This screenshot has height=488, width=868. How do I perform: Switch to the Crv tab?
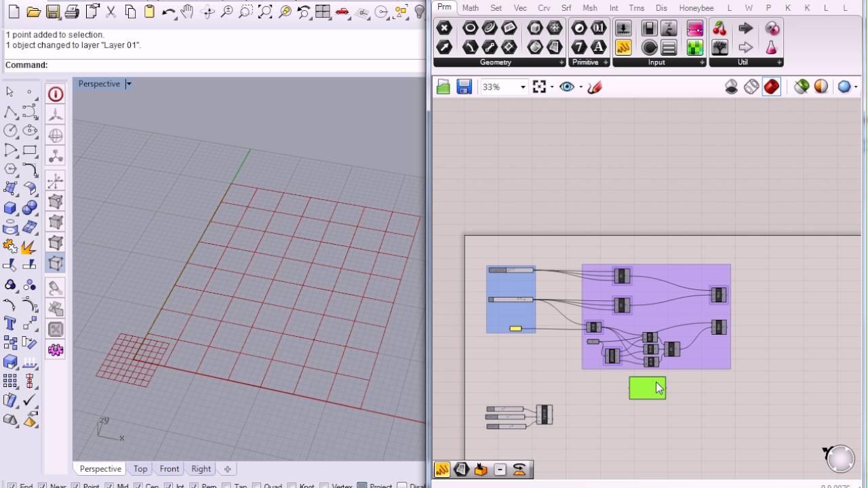tap(544, 8)
